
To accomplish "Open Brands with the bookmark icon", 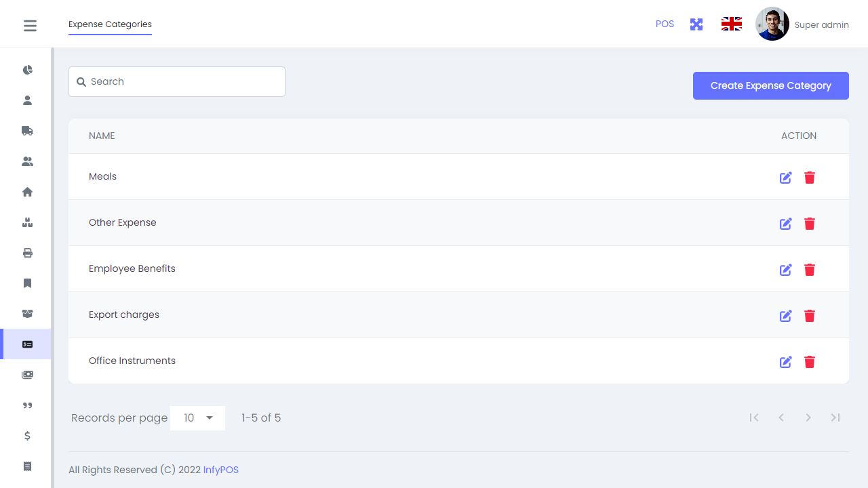I will (27, 283).
